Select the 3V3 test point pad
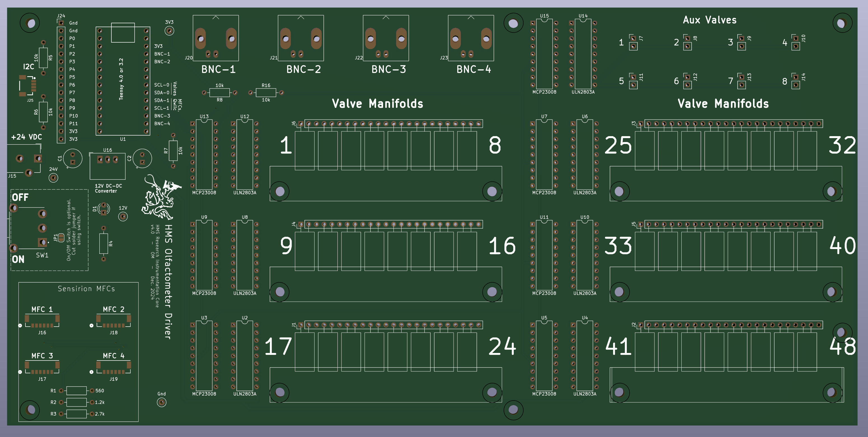This screenshot has width=868, height=437. [x=169, y=31]
